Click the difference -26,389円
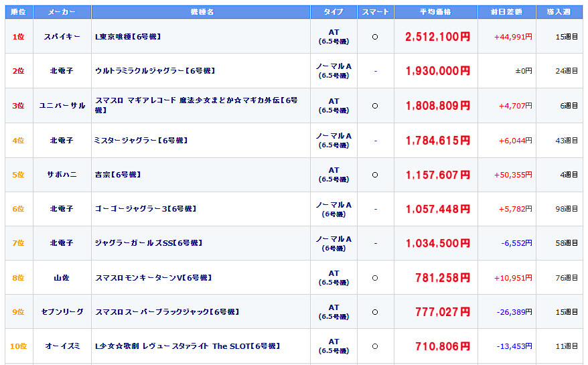Image resolution: width=588 pixels, height=365 pixels. click(514, 312)
